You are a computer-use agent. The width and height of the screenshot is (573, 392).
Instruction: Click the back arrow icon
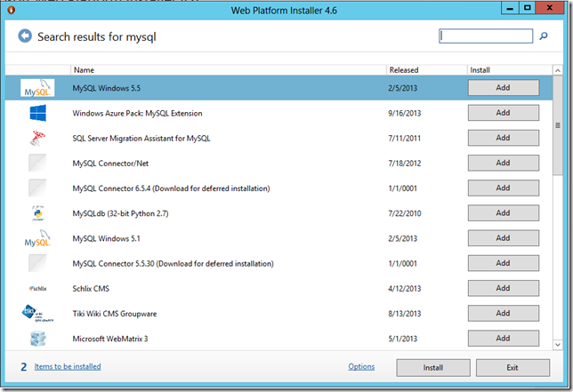pos(25,36)
